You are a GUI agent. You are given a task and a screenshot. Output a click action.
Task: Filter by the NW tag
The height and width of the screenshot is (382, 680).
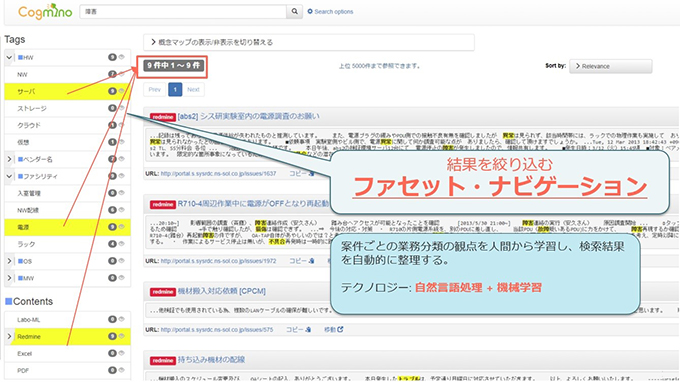22,75
